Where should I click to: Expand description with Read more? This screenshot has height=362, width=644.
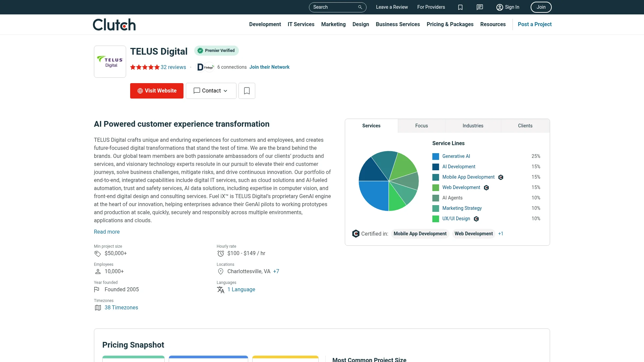[x=107, y=232]
